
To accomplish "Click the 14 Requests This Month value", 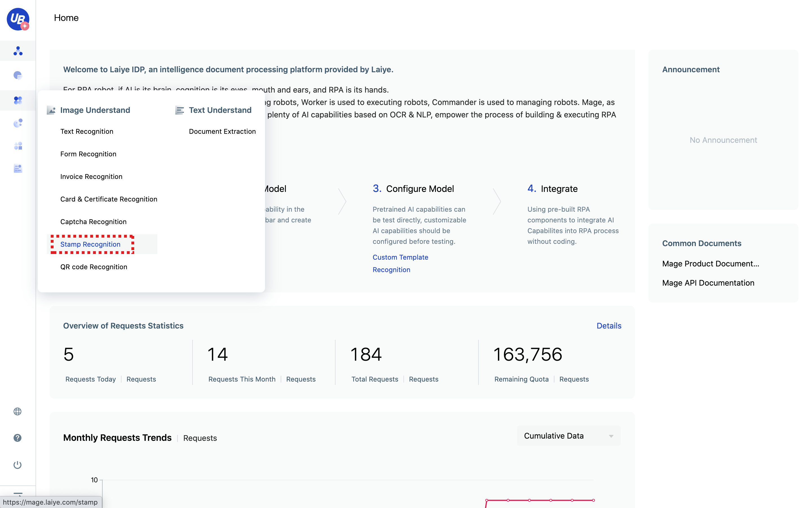I will tap(218, 354).
